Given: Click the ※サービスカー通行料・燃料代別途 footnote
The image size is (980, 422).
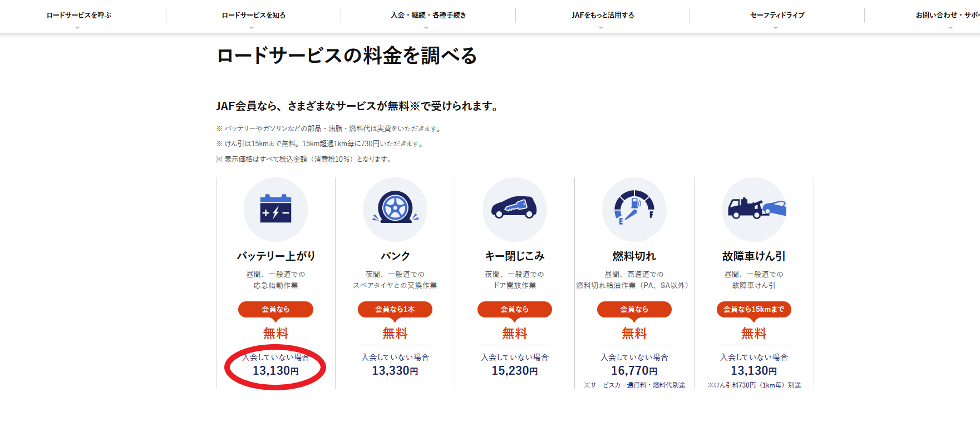Looking at the screenshot, I should 634,385.
